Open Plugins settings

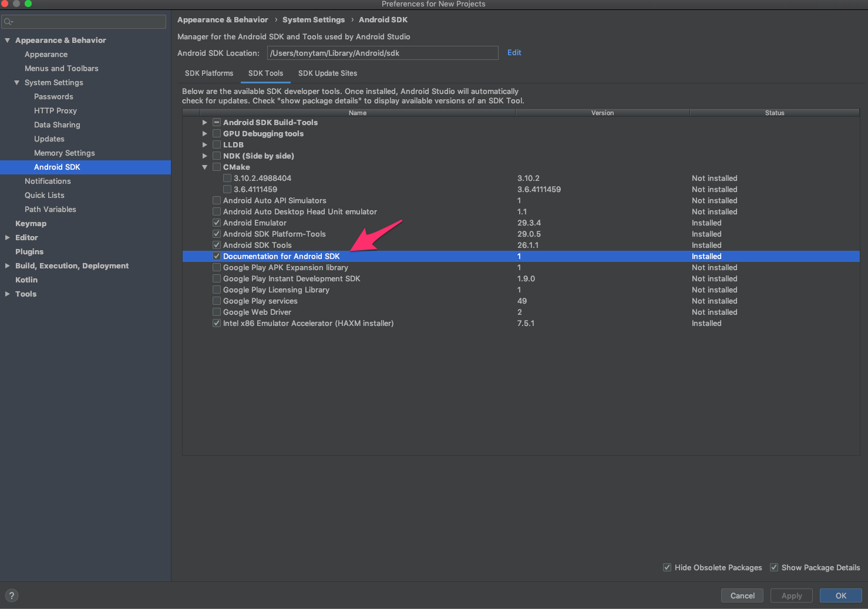point(29,251)
